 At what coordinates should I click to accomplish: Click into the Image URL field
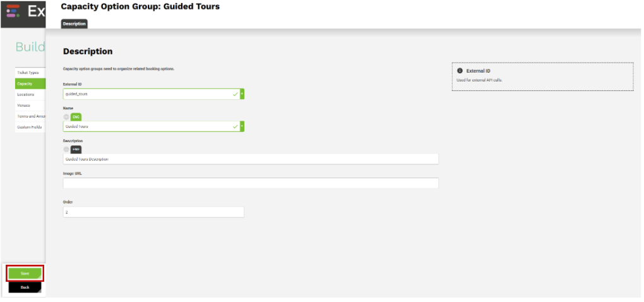[251, 183]
